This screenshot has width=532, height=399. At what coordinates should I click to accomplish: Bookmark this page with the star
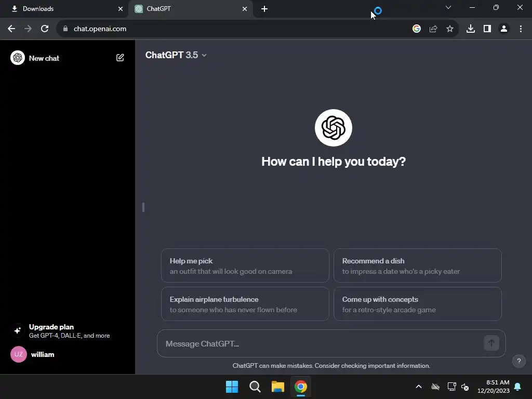pos(449,29)
